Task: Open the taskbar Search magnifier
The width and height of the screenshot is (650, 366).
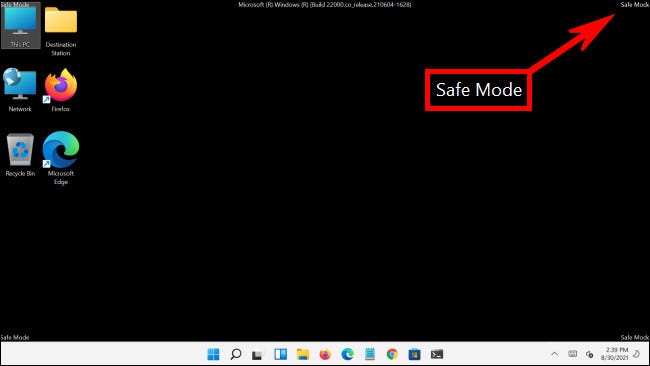Action: pos(236,354)
